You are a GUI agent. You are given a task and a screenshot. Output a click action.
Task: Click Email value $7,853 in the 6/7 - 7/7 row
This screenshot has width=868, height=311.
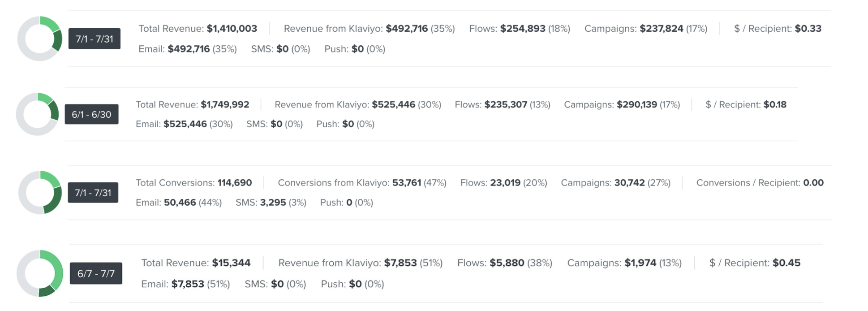pyautogui.click(x=188, y=284)
